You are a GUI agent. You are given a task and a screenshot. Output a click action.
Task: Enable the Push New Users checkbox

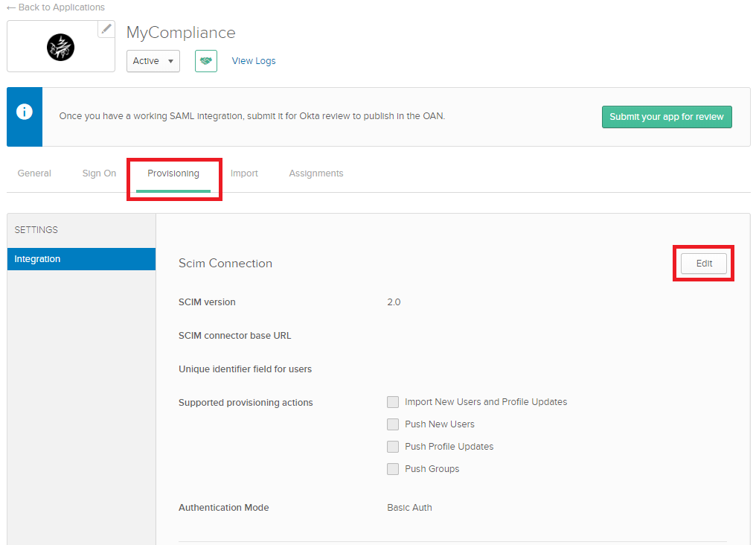(x=393, y=424)
